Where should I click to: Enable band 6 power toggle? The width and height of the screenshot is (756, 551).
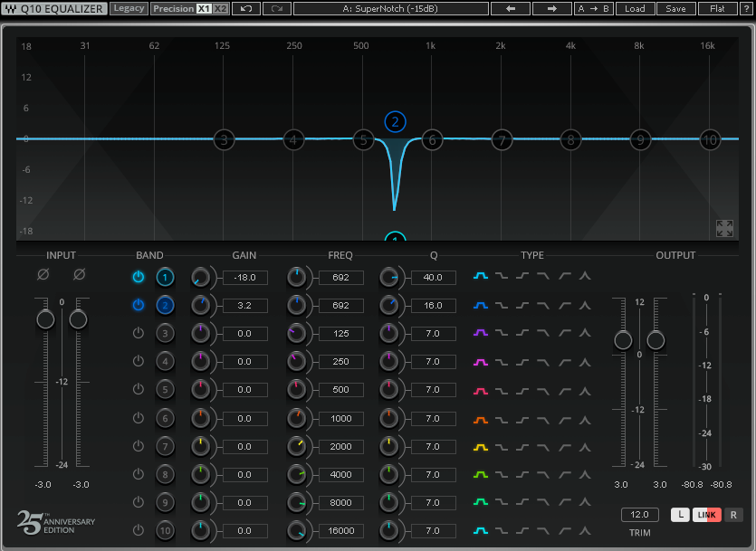(x=139, y=418)
